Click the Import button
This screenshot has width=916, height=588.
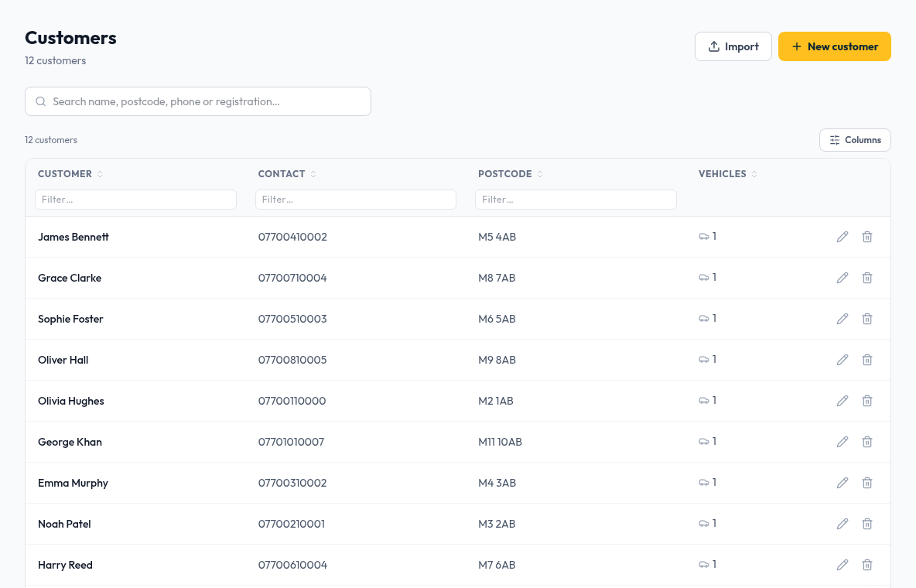(733, 46)
